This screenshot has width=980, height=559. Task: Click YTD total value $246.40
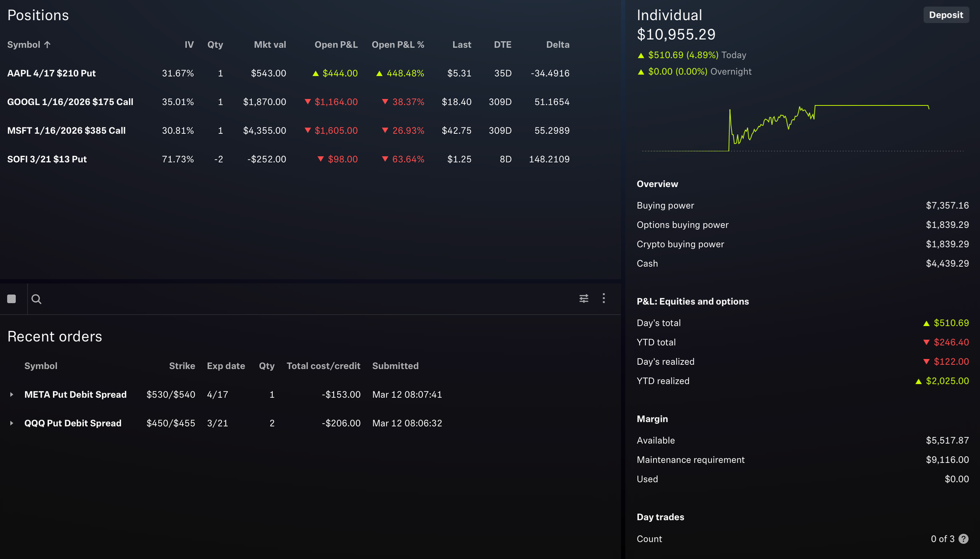coord(951,342)
